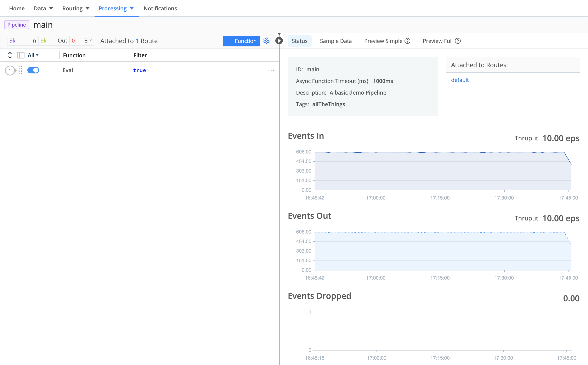Disable the Eval function toggle
The width and height of the screenshot is (588, 365).
[x=33, y=70]
